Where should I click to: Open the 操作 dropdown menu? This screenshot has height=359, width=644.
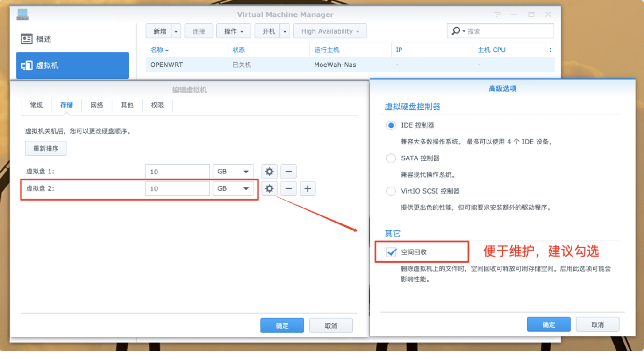pyautogui.click(x=234, y=31)
